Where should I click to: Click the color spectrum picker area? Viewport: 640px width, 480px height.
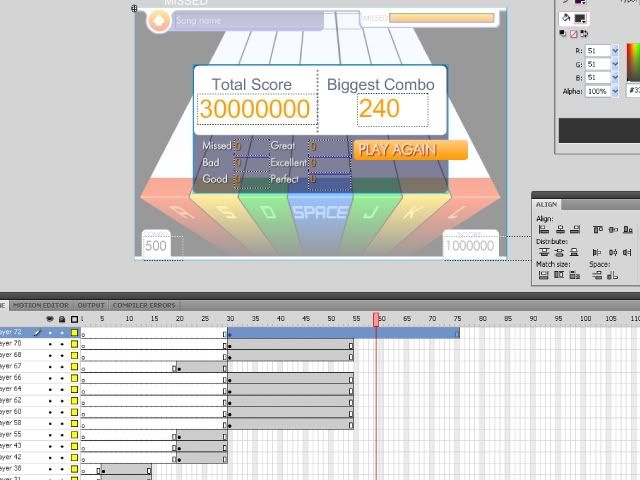pyautogui.click(x=633, y=63)
